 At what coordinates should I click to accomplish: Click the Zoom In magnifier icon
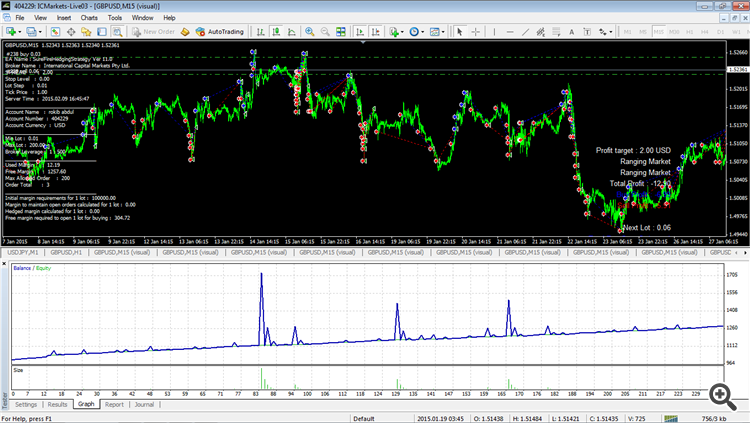point(309,32)
